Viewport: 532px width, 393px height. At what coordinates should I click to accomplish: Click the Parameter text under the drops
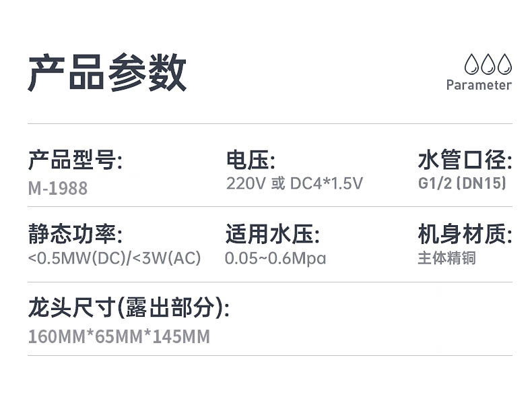[479, 85]
